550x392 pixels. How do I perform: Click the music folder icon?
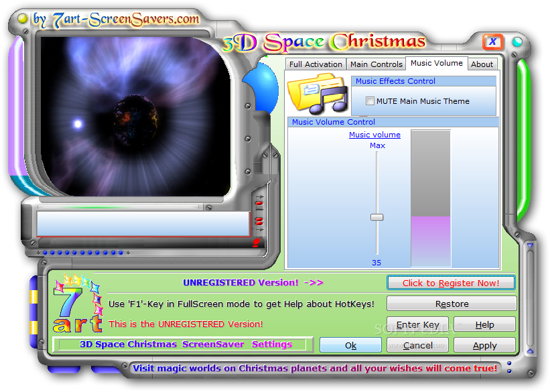[x=318, y=93]
